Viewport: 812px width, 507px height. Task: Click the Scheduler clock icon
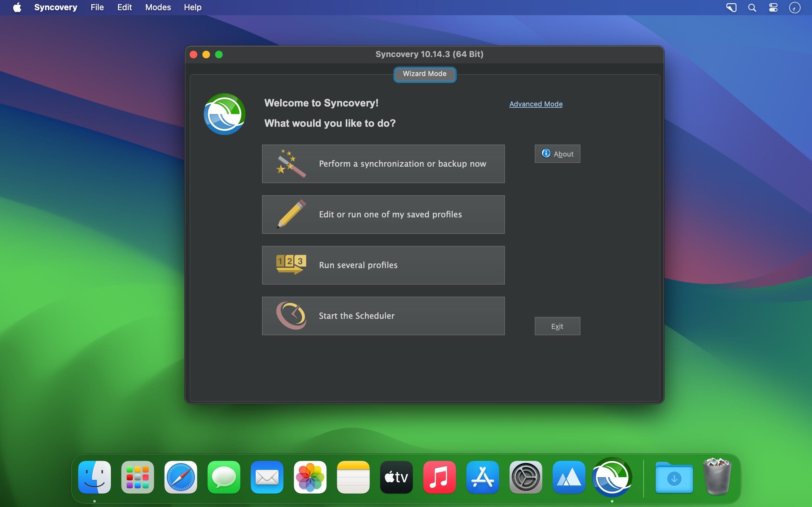pyautogui.click(x=291, y=316)
